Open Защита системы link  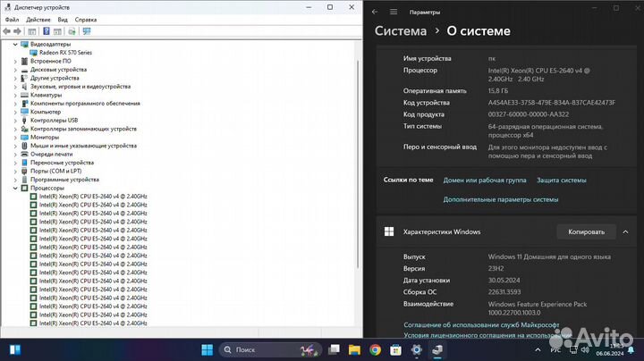[562, 180]
